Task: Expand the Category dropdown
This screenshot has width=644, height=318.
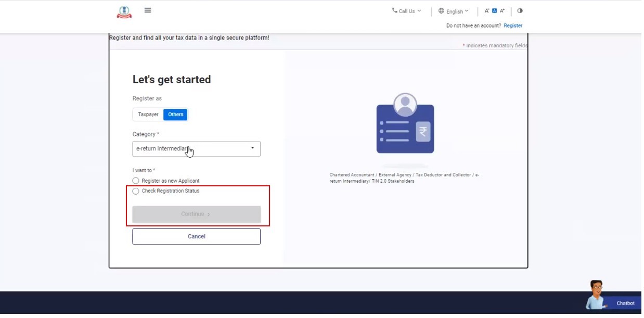Action: [196, 149]
